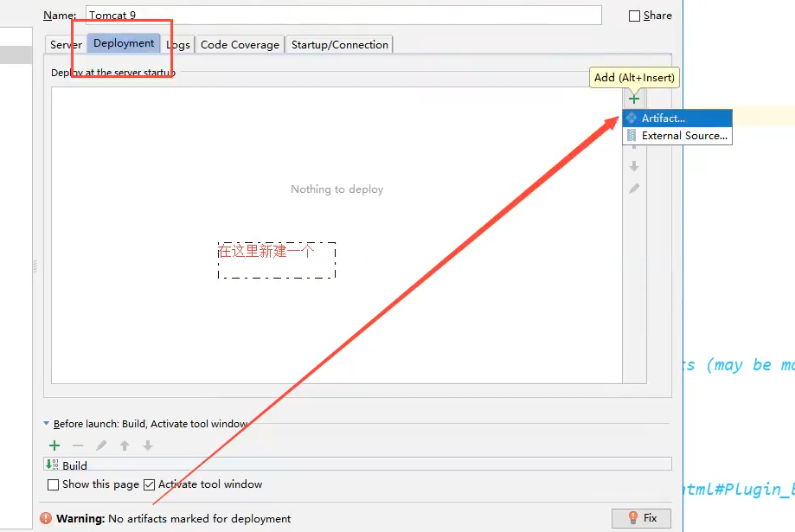
Task: Select the Deployment tab
Action: [x=124, y=43]
